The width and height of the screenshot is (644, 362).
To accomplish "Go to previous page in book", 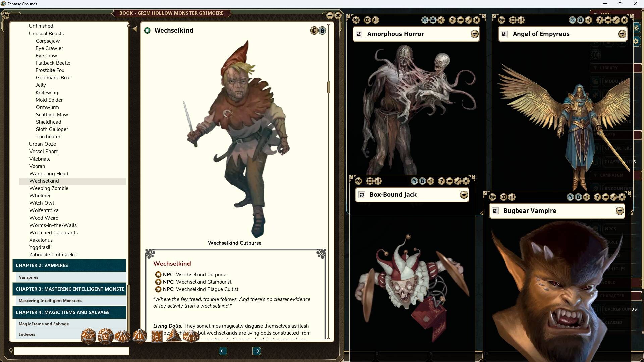I will pos(223,351).
